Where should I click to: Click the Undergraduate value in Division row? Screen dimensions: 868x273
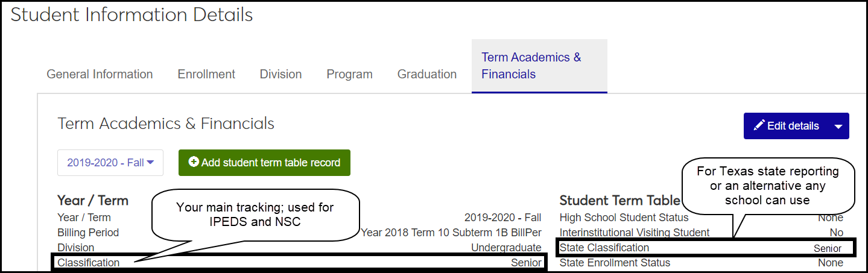click(506, 248)
